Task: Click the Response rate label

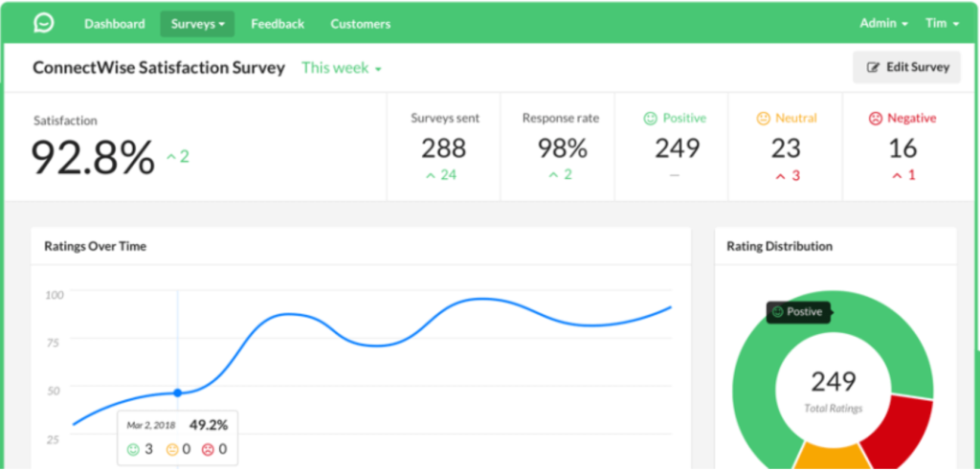Action: point(561,118)
